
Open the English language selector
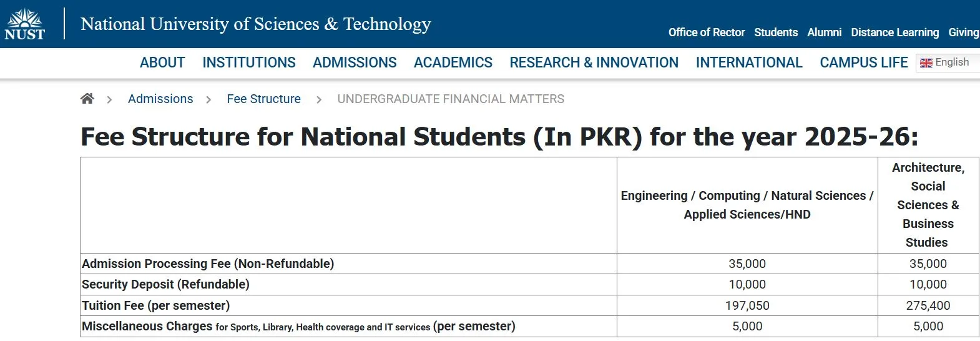tap(948, 62)
